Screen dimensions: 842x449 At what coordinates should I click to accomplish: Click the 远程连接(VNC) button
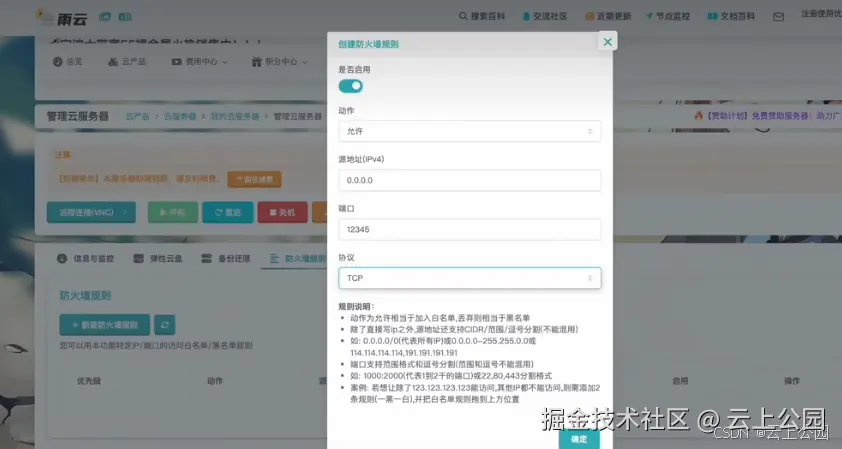pos(91,213)
